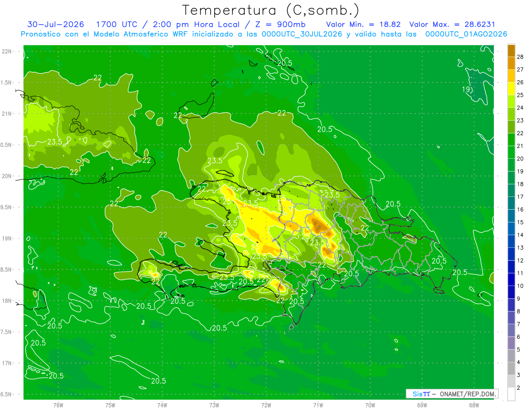Click the white colorbar segment below the 2 label
Screen dimensions: 532x411
pos(511,394)
